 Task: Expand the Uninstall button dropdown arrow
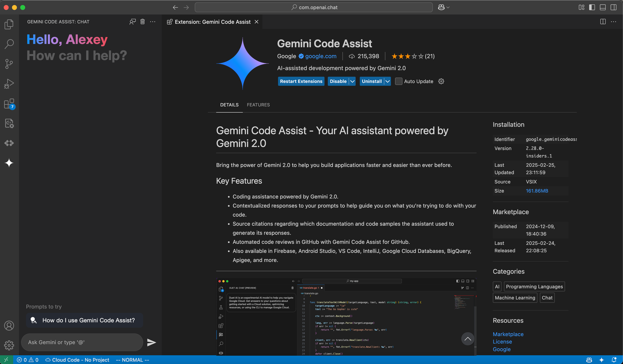[387, 81]
